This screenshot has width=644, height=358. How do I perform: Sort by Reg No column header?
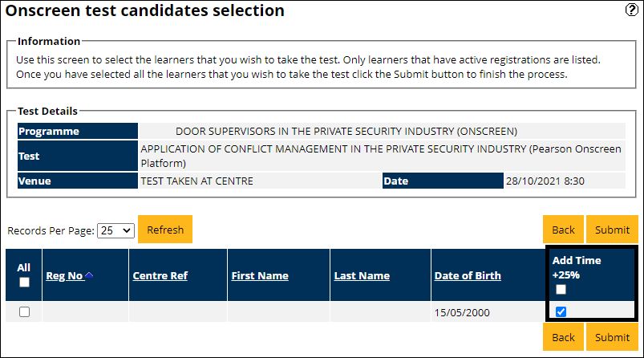64,275
